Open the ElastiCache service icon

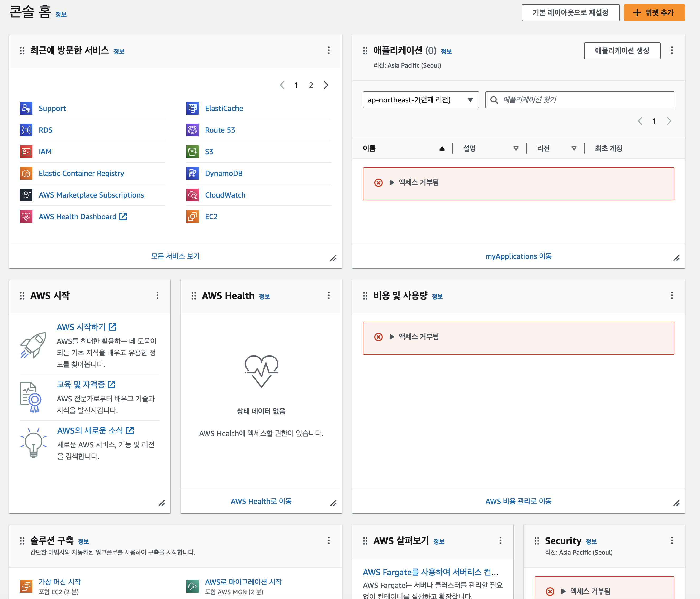(x=192, y=108)
